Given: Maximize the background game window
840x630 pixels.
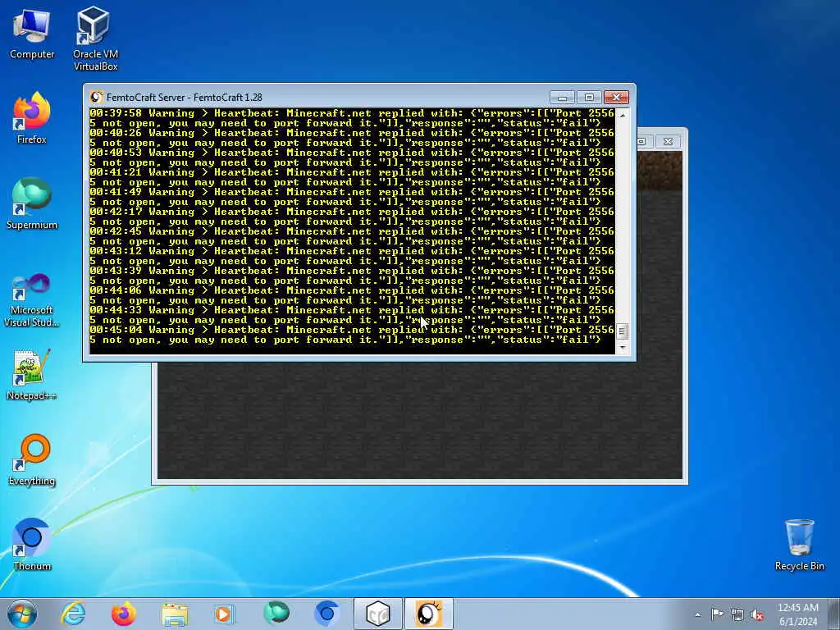Looking at the screenshot, I should 642,141.
